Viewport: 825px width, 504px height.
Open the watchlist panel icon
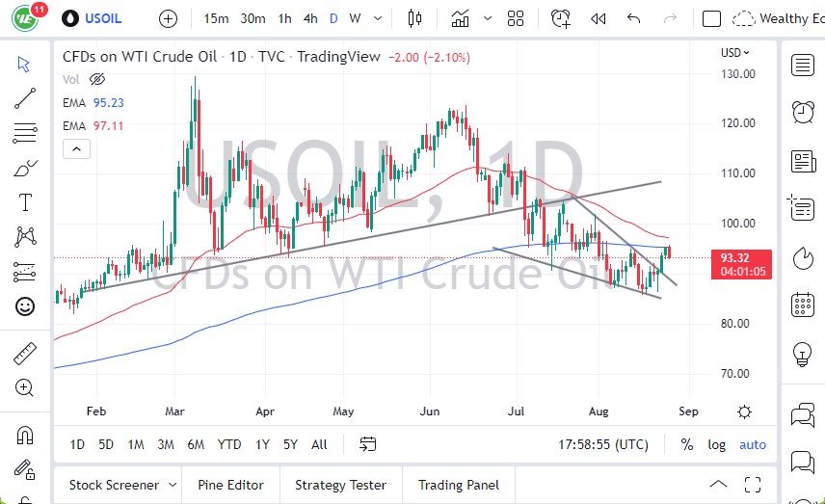(x=802, y=65)
